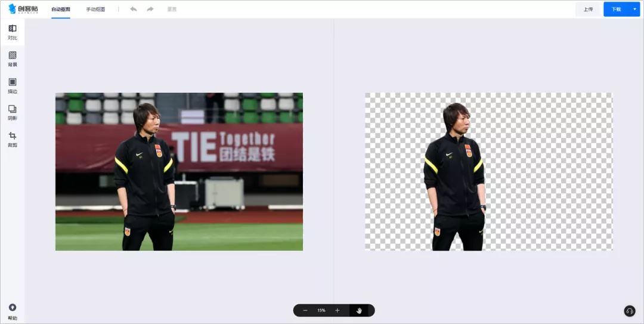
Task: Click the blue 下载 download button
Action: click(x=616, y=9)
